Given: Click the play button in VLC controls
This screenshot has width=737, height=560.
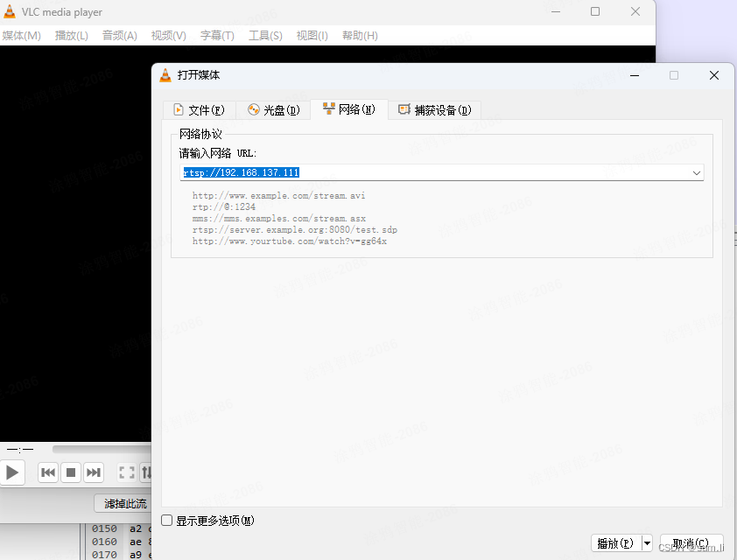Looking at the screenshot, I should [x=11, y=472].
